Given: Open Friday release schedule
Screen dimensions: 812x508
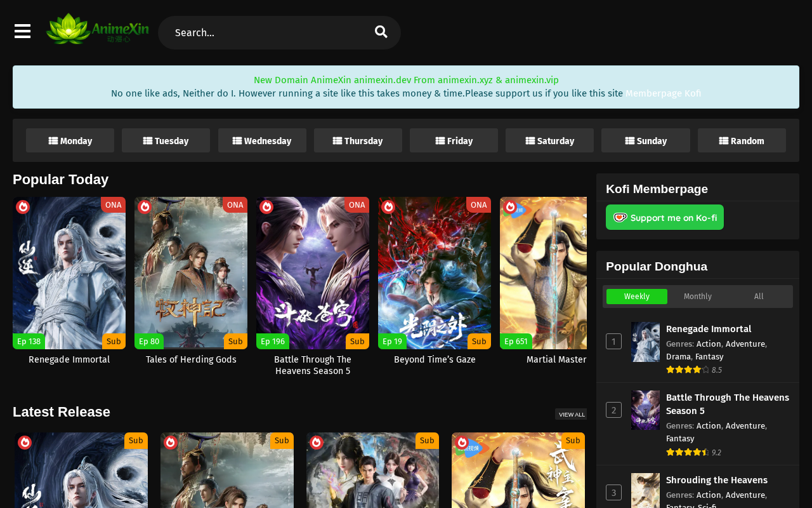Looking at the screenshot, I should click(454, 140).
